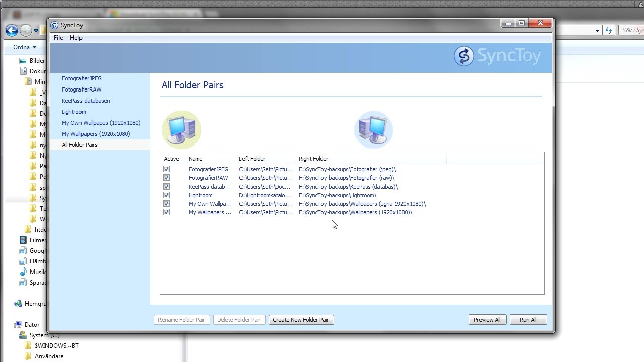Screen dimensions: 644x362
Task: Click the Run All button
Action: [x=528, y=320]
